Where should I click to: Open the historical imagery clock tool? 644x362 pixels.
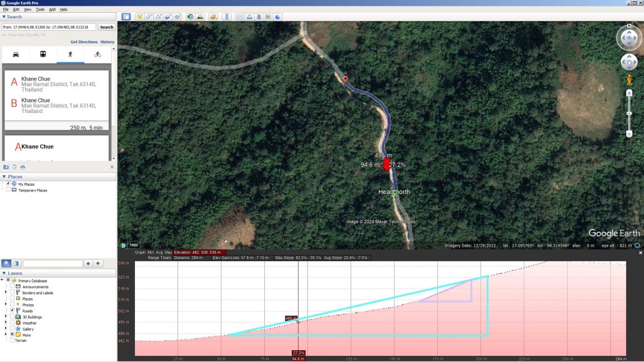click(190, 17)
